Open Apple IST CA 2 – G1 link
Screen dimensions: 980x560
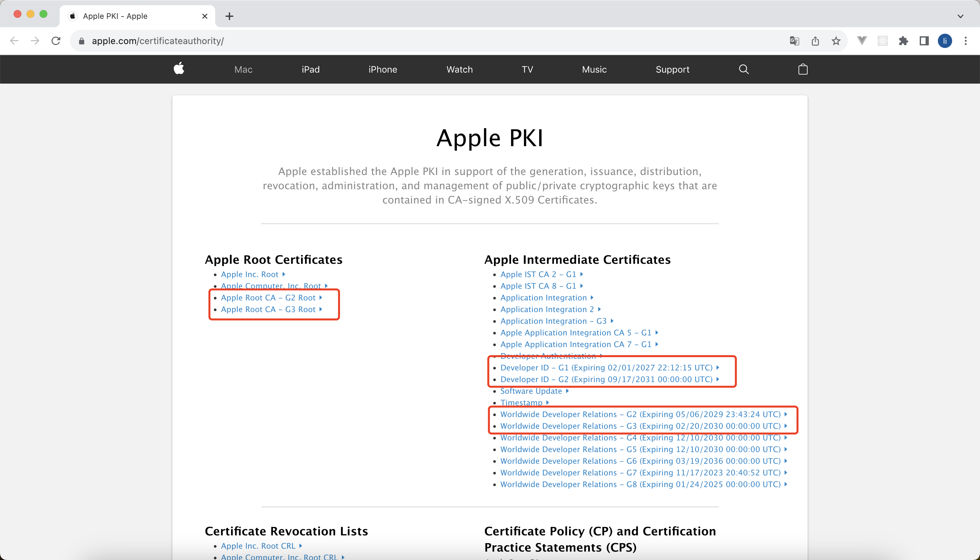(x=542, y=274)
